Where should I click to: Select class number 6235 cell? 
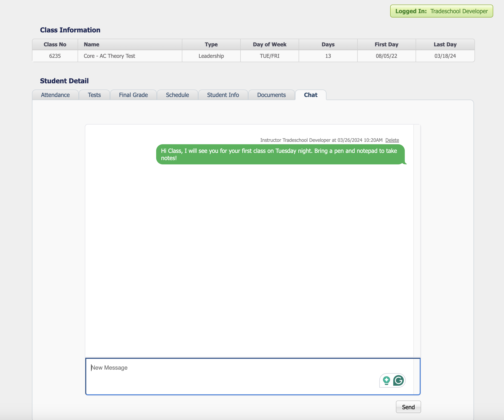click(x=55, y=56)
